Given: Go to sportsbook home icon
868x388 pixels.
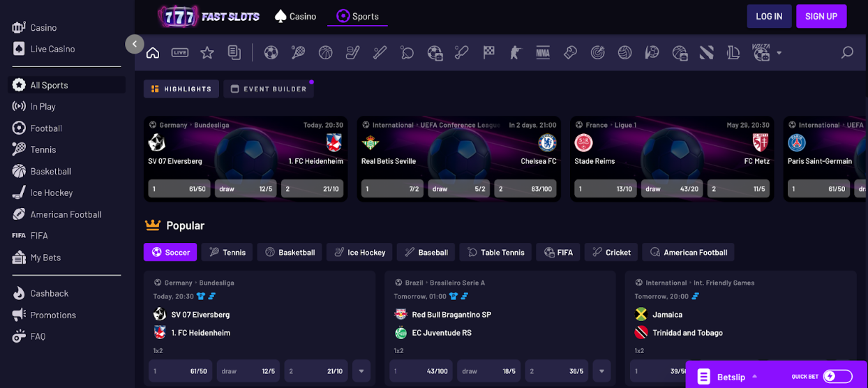Looking at the screenshot, I should click(x=153, y=52).
